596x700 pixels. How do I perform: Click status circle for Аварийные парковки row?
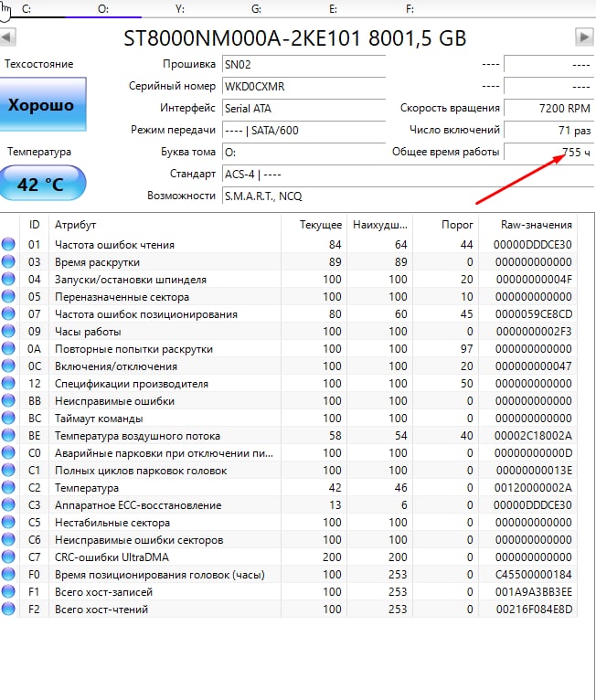[8, 452]
